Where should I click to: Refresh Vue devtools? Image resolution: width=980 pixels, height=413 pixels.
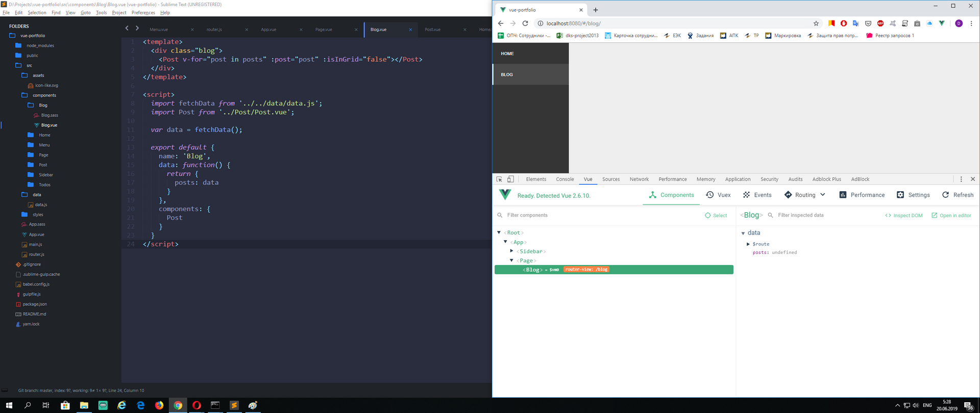click(958, 195)
